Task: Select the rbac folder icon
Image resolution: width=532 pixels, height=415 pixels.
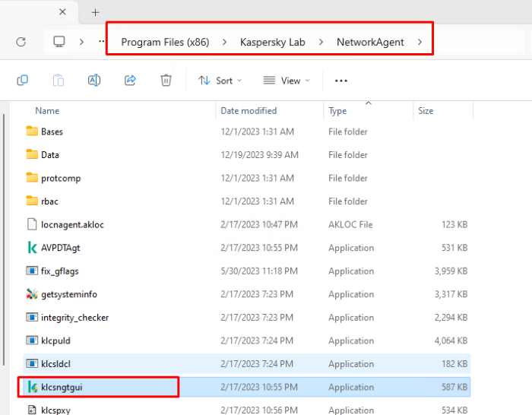Action: (x=32, y=201)
